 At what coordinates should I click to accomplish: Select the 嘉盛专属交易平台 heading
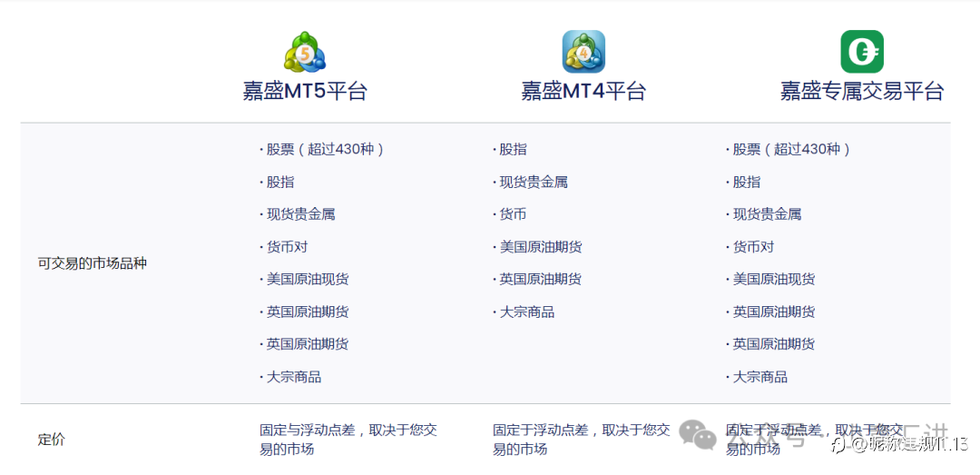tap(862, 92)
